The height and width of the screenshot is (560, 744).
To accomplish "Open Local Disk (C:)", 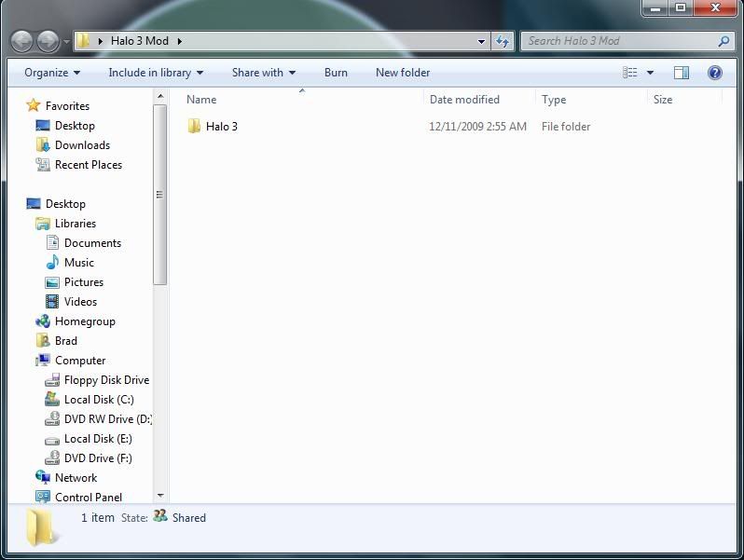I will tap(99, 400).
